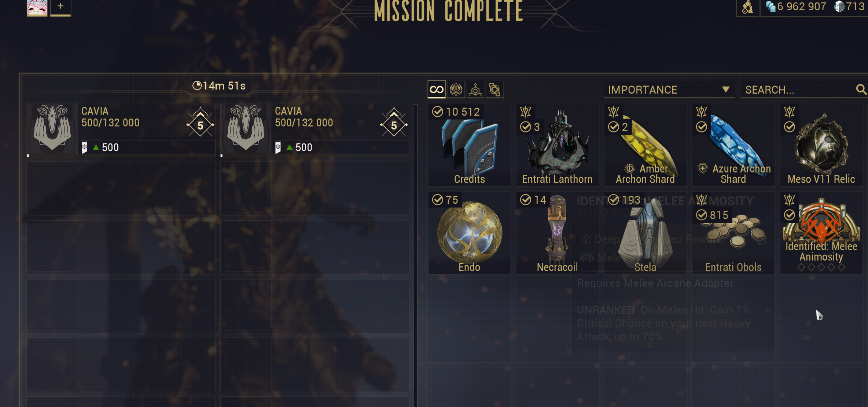
Task: Click the magnifying glass search icon
Action: 861,89
